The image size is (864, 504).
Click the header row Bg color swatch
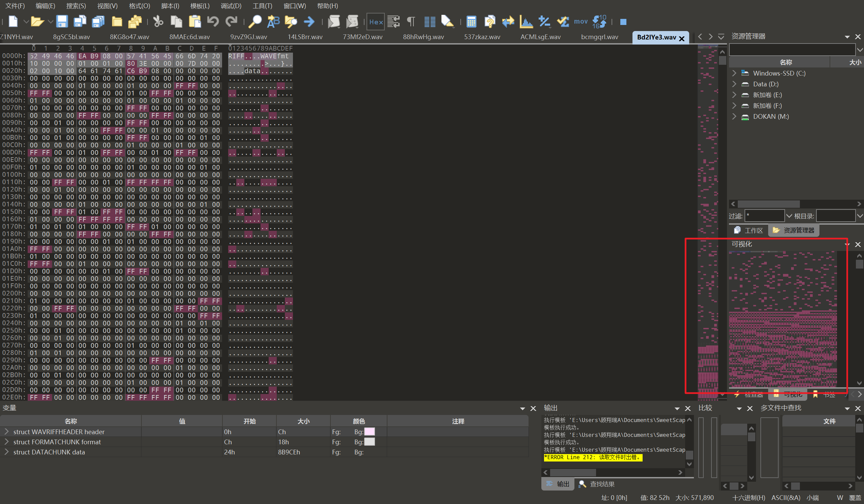click(x=369, y=432)
